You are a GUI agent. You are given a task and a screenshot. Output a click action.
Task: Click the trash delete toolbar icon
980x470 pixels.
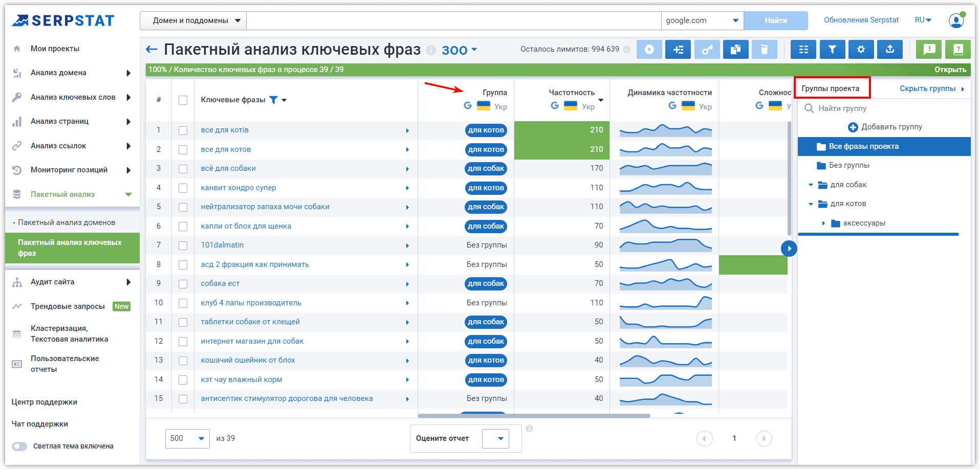765,50
